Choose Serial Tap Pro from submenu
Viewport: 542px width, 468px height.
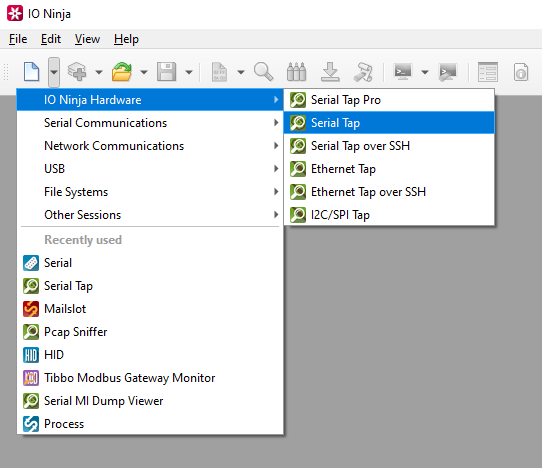click(x=389, y=100)
